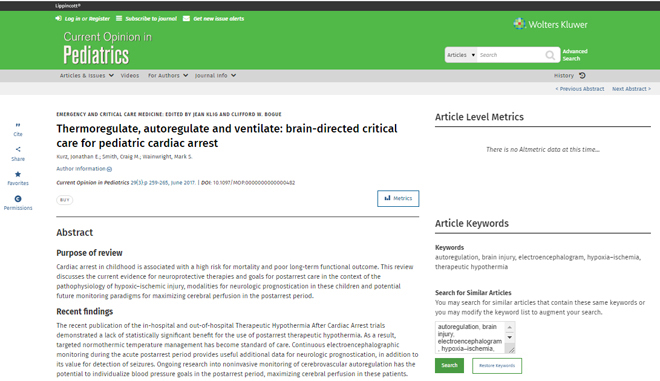Image resolution: width=660 pixels, height=381 pixels.
Task: Open the Wolters Kluwer logo
Action: pos(551,24)
